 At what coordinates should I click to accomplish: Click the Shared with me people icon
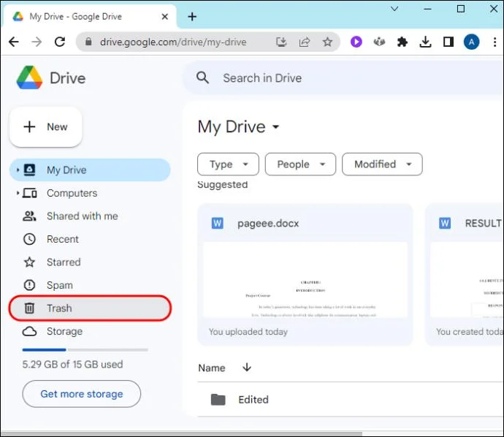tap(29, 216)
